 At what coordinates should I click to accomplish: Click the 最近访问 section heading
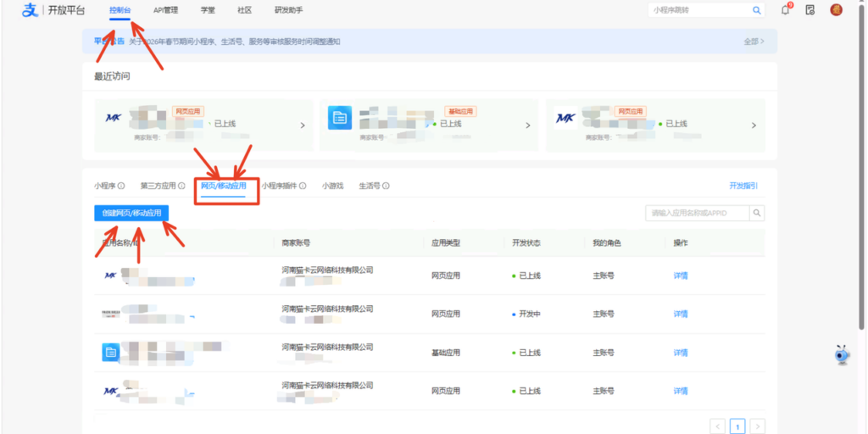tap(112, 75)
